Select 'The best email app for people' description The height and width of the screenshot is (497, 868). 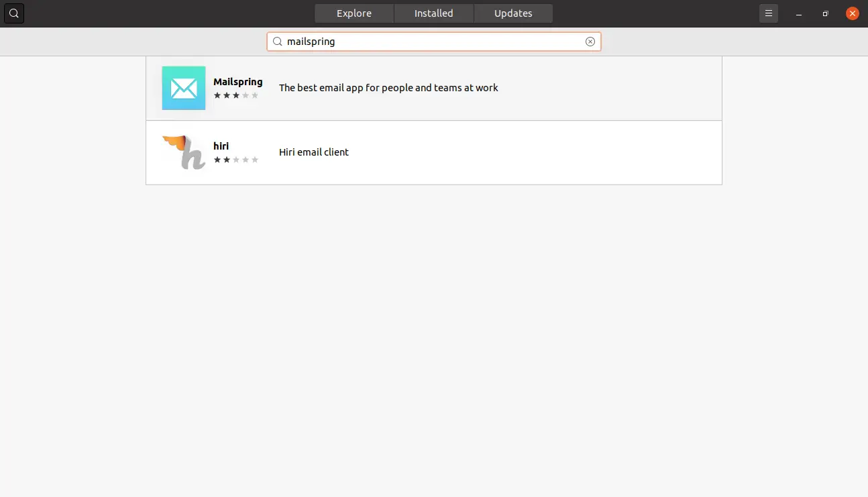pyautogui.click(x=388, y=88)
